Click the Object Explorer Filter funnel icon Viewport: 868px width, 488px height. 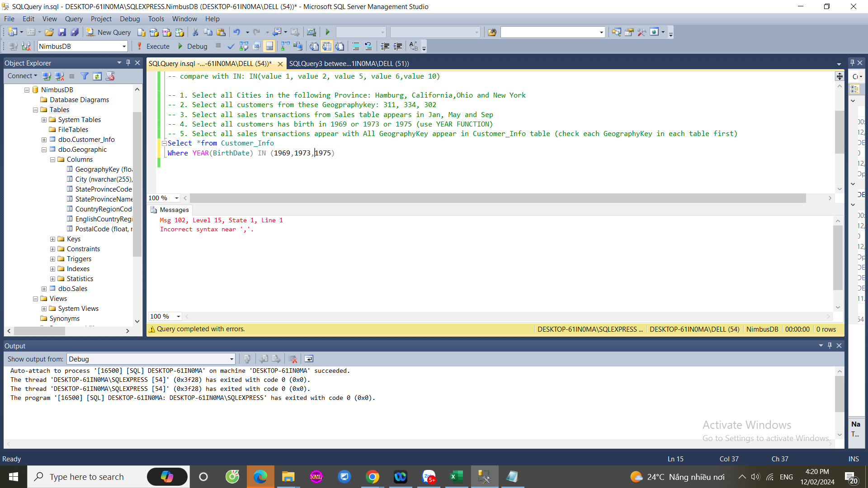click(85, 76)
